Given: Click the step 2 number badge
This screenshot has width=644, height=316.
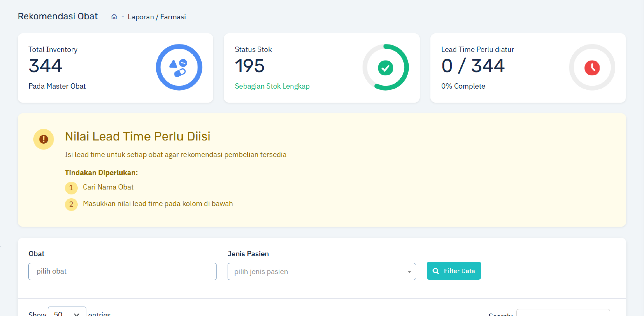Looking at the screenshot, I should [71, 204].
